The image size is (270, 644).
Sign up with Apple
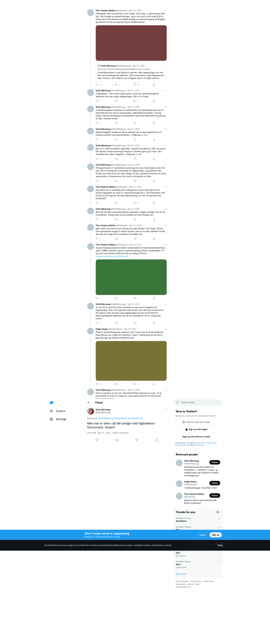[x=196, y=430]
